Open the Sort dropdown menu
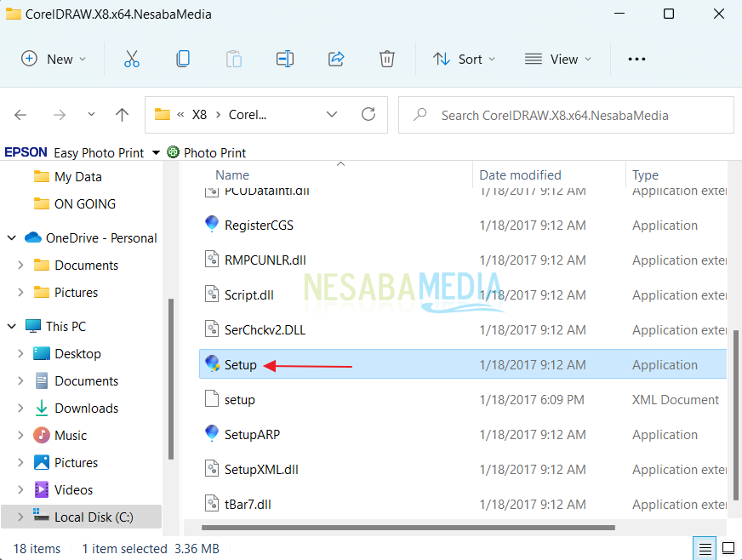Viewport: 742px width, 560px height. pos(465,60)
